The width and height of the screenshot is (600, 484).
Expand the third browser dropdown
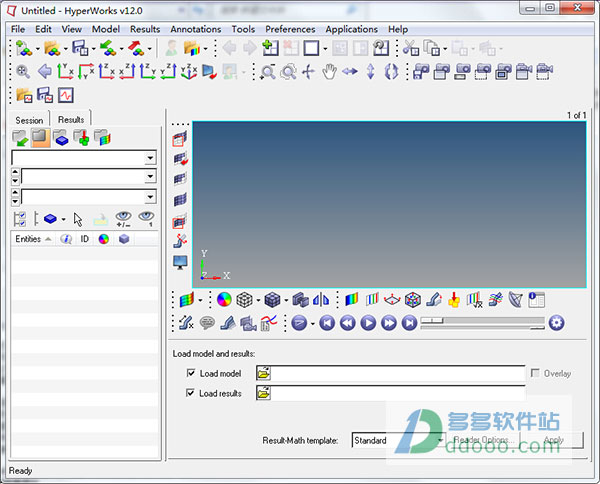coord(150,197)
